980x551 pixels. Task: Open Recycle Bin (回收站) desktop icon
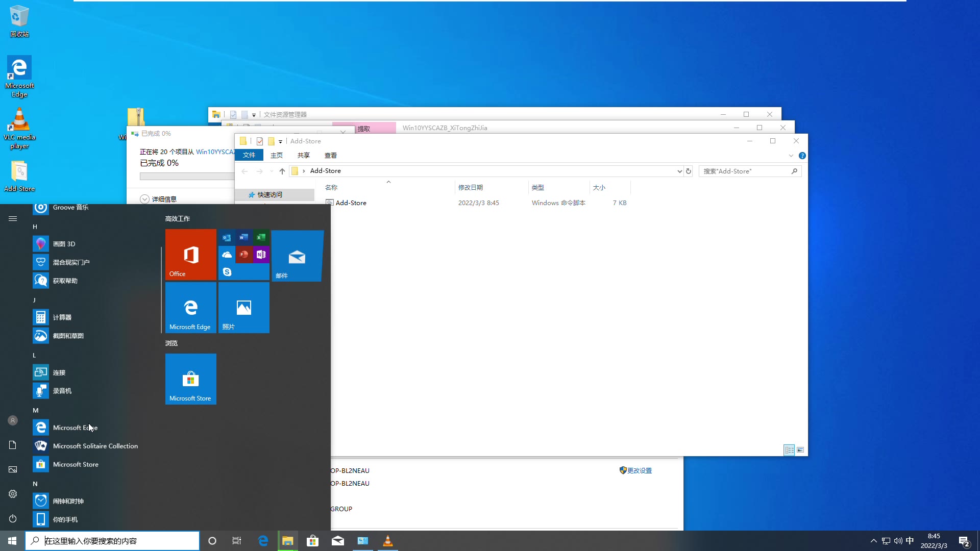[x=19, y=21]
